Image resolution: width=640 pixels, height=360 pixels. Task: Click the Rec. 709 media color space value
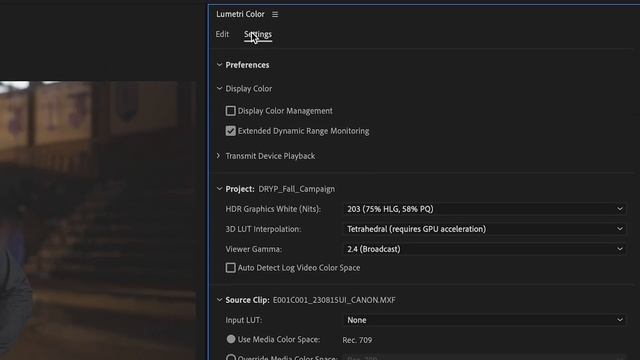tap(357, 340)
